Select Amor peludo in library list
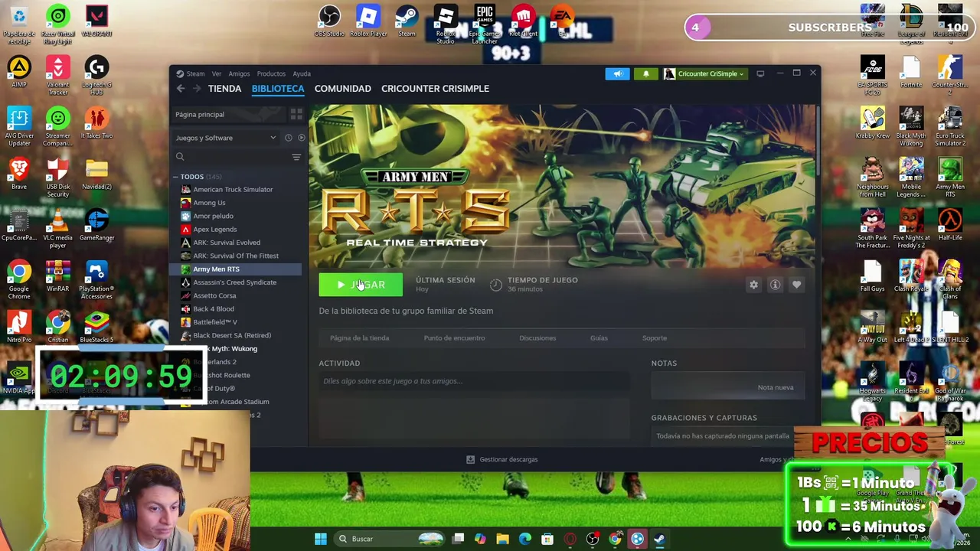Viewport: 980px width, 551px height. [213, 216]
